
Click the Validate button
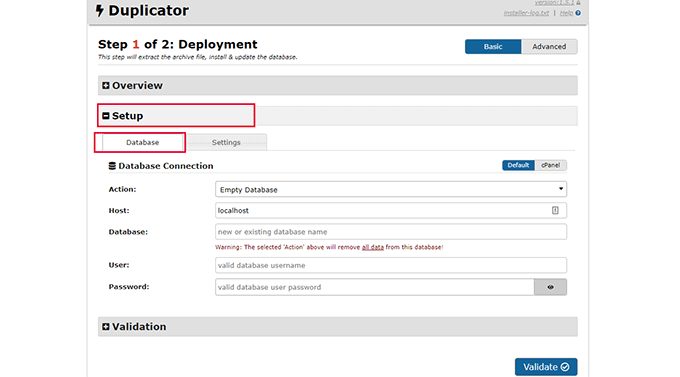click(546, 367)
